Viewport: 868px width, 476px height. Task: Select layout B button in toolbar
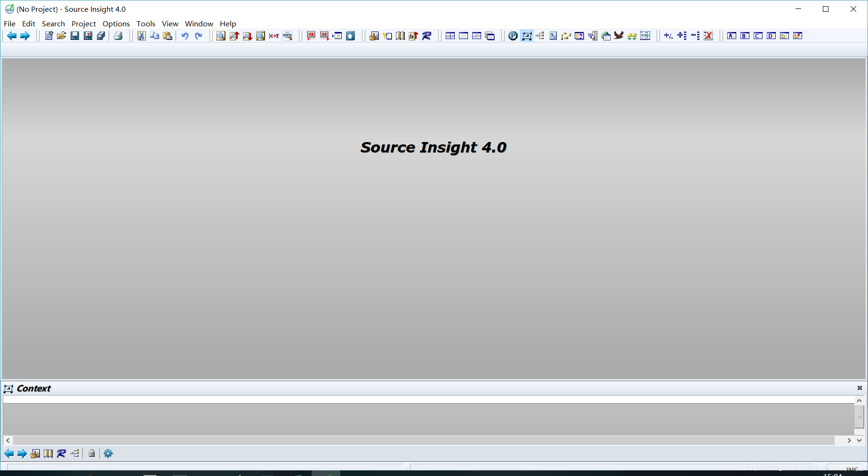(745, 36)
